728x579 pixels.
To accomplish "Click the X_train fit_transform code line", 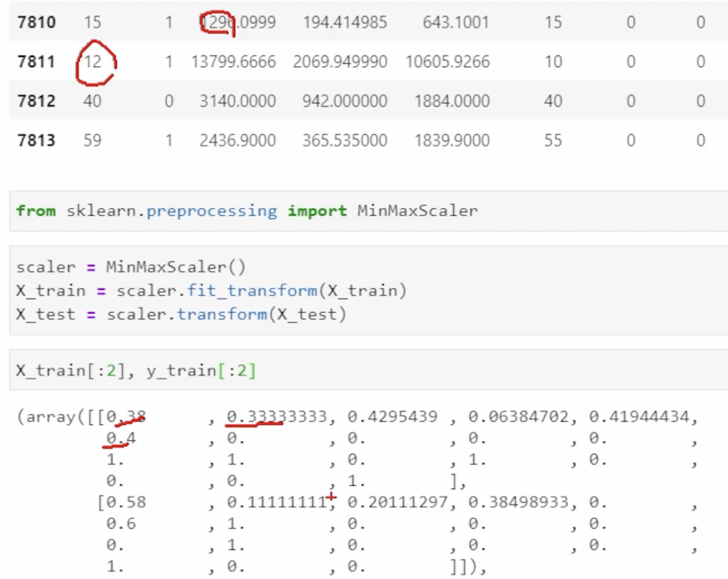I will (211, 291).
